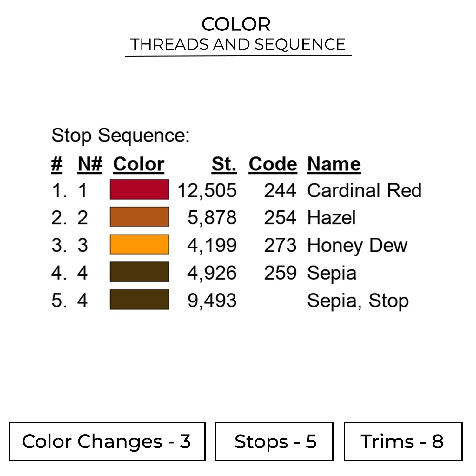Click the N# column header
The width and height of the screenshot is (476, 476).
coord(90,164)
